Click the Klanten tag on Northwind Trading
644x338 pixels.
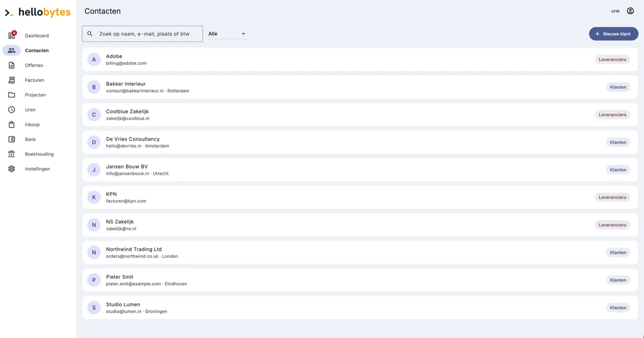[x=618, y=253]
